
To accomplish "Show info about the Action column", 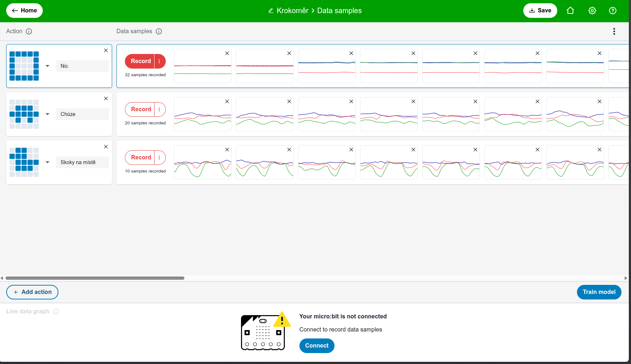I will [x=29, y=31].
